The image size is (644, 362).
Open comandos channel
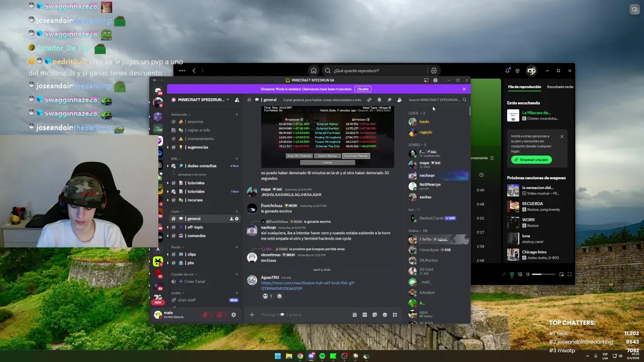click(x=204, y=236)
